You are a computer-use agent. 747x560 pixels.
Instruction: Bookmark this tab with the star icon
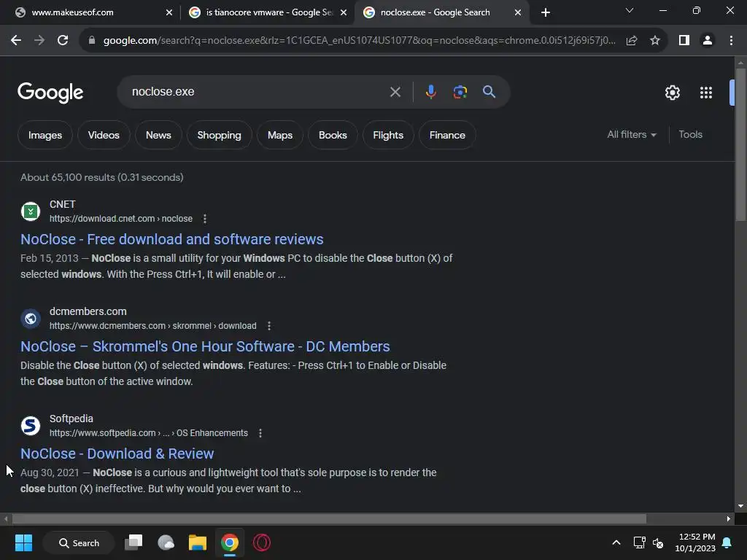pyautogui.click(x=655, y=41)
